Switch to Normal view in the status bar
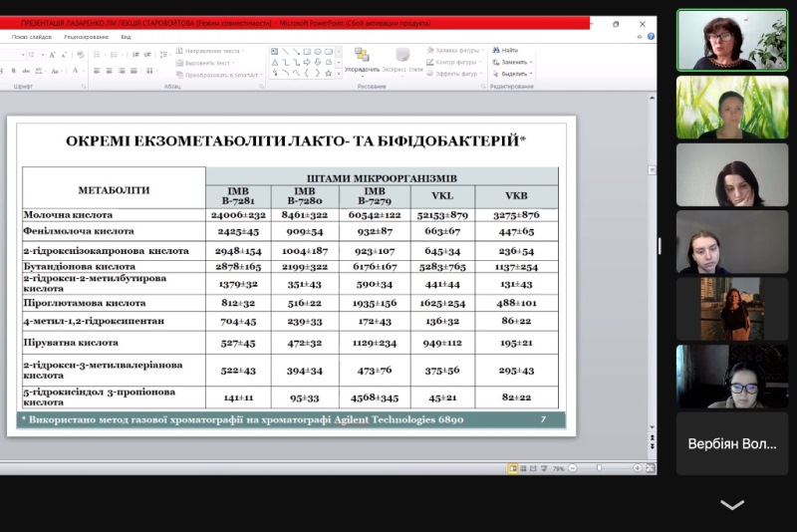 pos(513,468)
